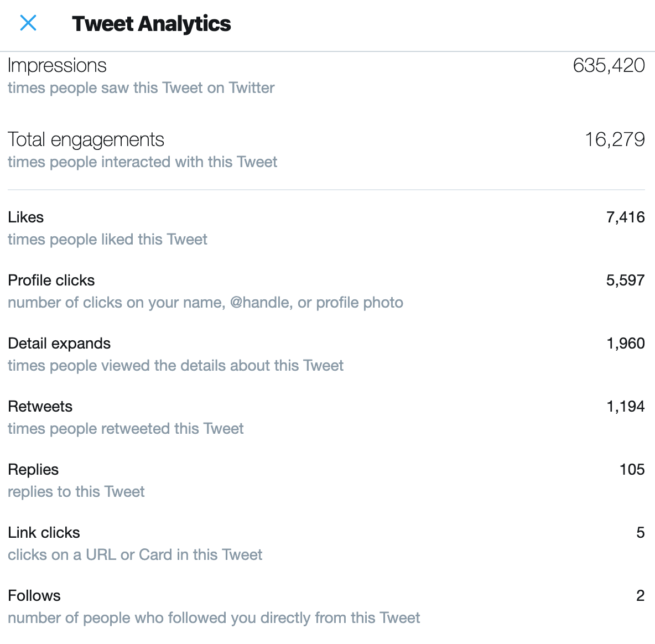The width and height of the screenshot is (655, 644).
Task: Click the Link clicks label
Action: [44, 532]
